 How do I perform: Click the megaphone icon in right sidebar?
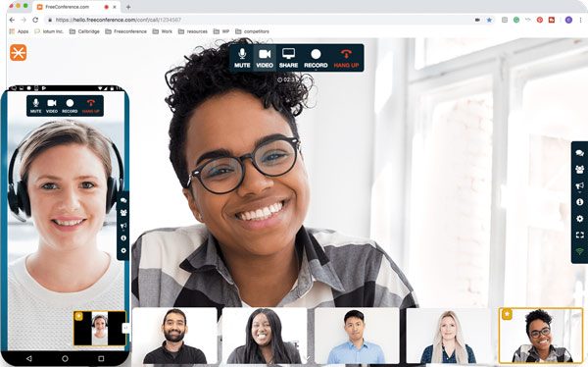coord(580,185)
